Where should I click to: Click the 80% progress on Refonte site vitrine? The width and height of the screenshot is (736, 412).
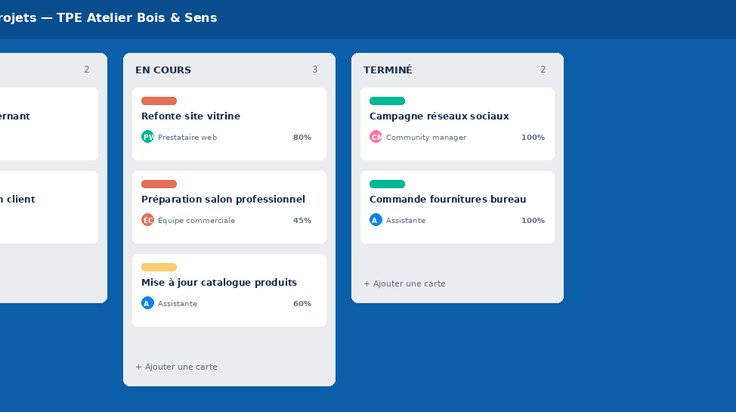click(302, 137)
